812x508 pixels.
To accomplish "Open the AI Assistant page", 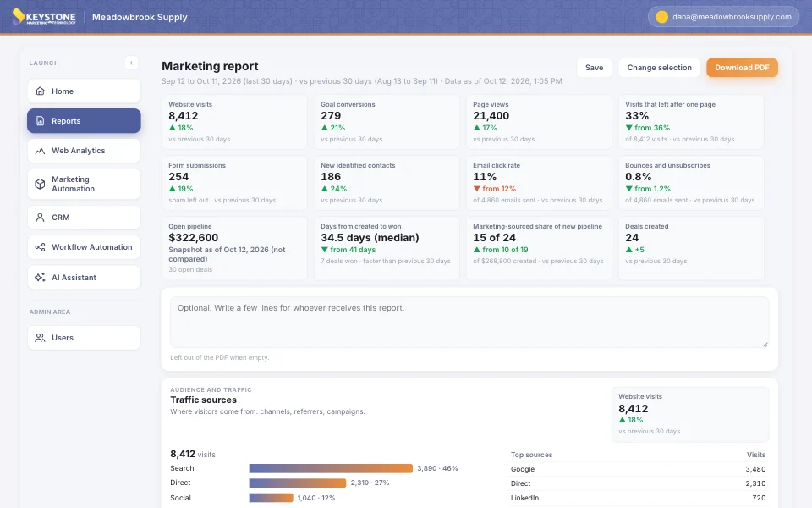I will coord(84,278).
